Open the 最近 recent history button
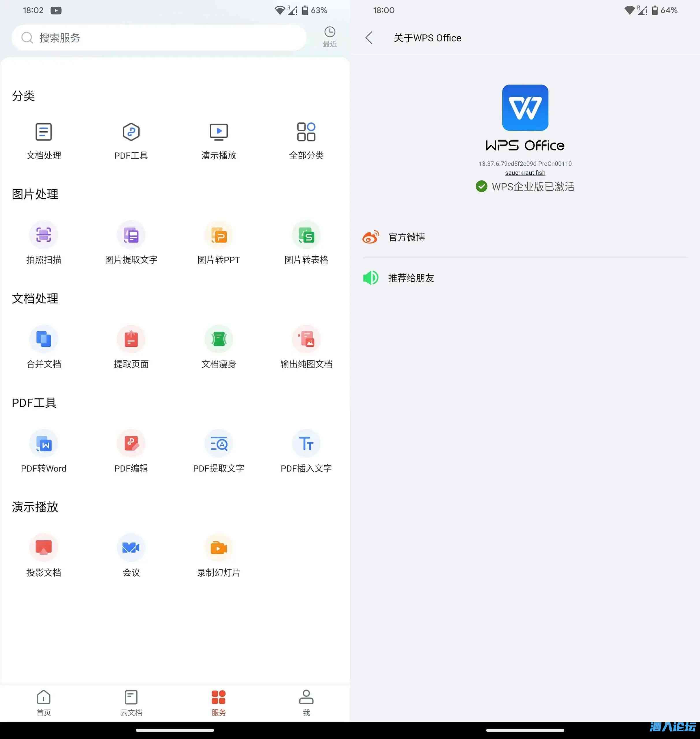Image resolution: width=700 pixels, height=739 pixels. tap(329, 37)
